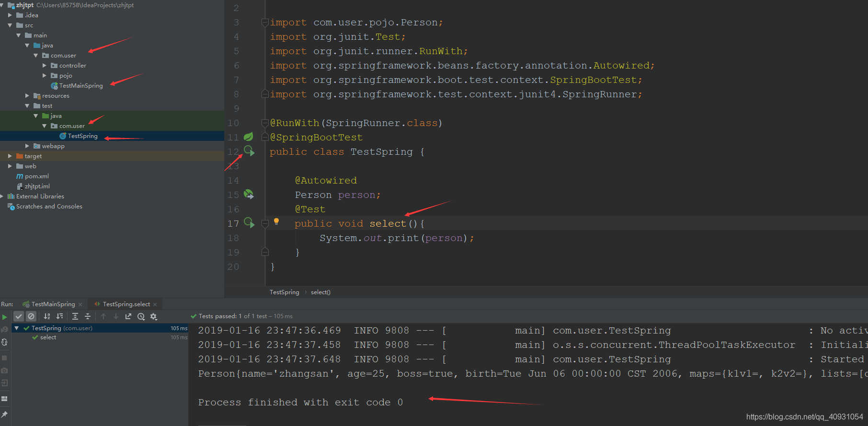Collapse zhjtpt project root node

[2, 5]
